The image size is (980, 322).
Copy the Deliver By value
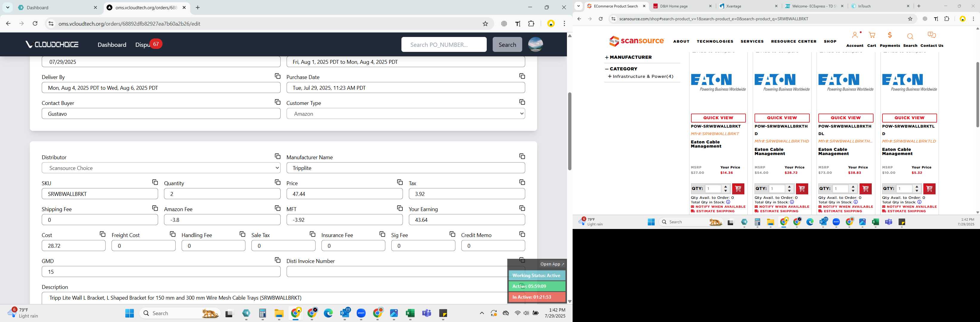277,76
